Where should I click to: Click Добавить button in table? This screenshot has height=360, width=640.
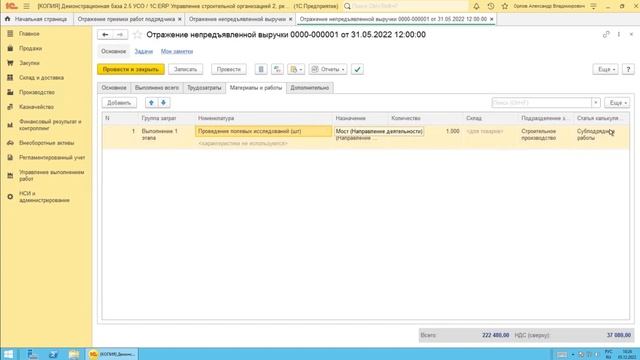point(119,103)
